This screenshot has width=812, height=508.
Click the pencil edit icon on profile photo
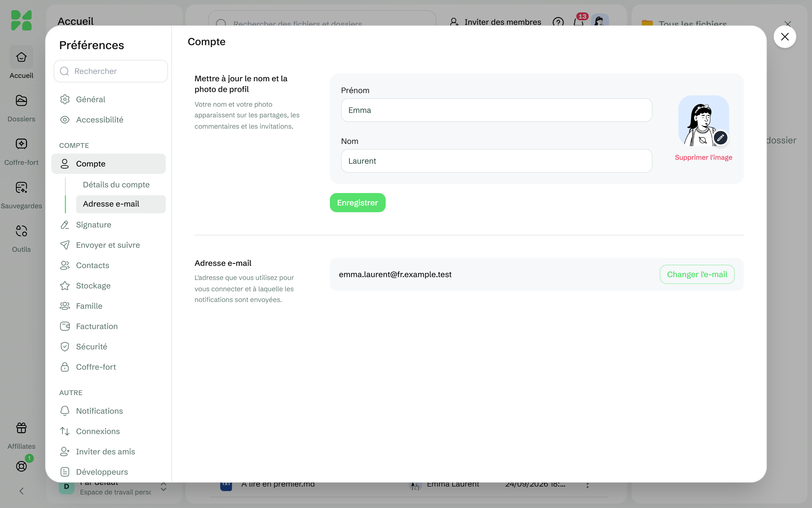pyautogui.click(x=720, y=138)
